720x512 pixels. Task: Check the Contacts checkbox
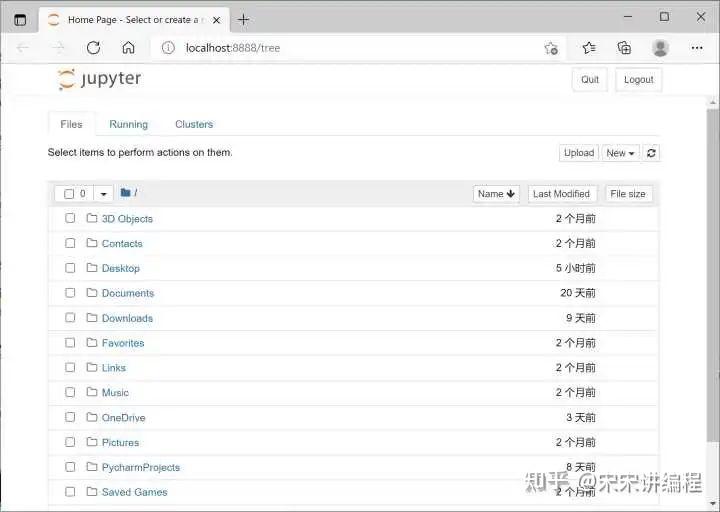pos(70,243)
